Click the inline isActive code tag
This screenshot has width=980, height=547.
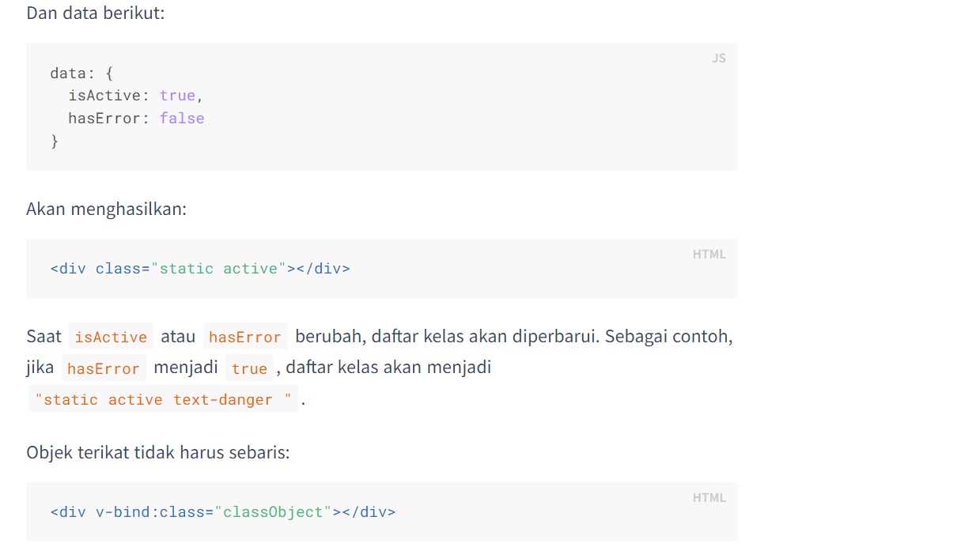(111, 337)
